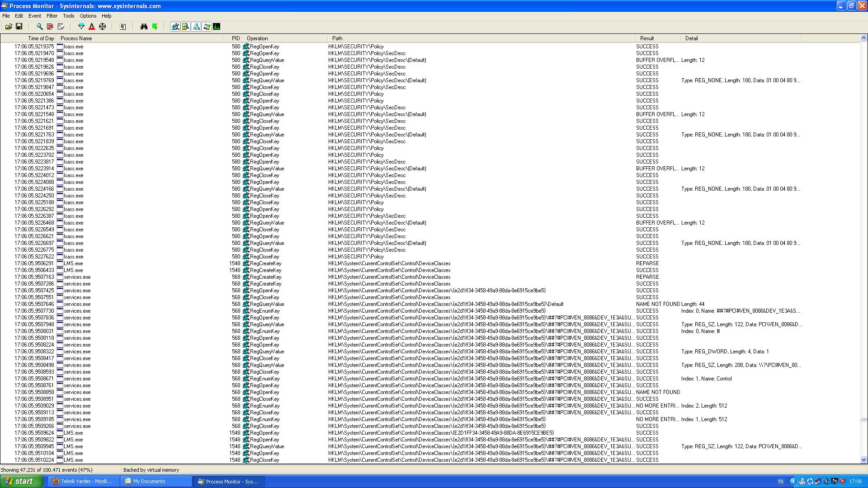The height and width of the screenshot is (488, 868).
Task: Toggle Show File System Activity button
Action: click(x=186, y=27)
